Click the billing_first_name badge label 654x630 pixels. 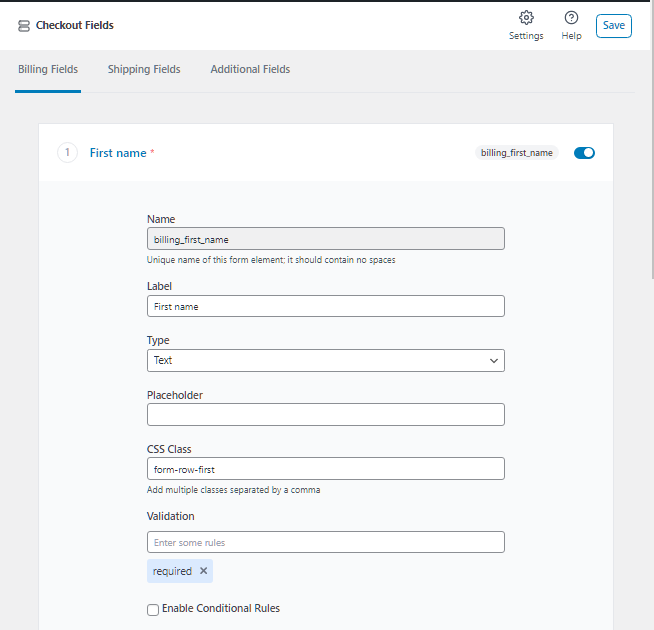click(x=516, y=153)
